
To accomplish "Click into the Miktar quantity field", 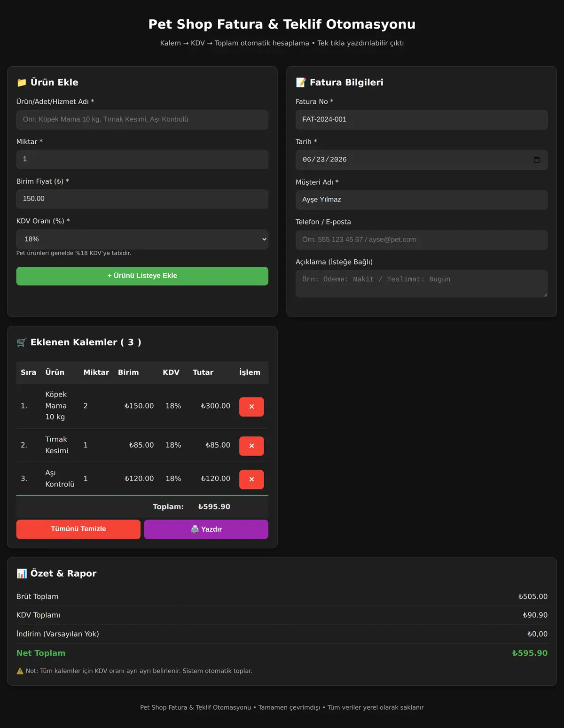I will (142, 159).
